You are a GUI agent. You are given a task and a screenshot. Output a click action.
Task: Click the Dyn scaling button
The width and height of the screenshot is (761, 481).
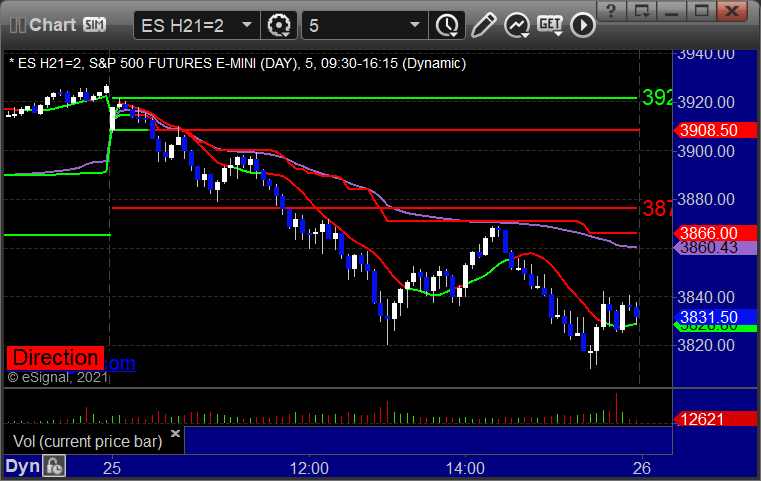click(22, 467)
